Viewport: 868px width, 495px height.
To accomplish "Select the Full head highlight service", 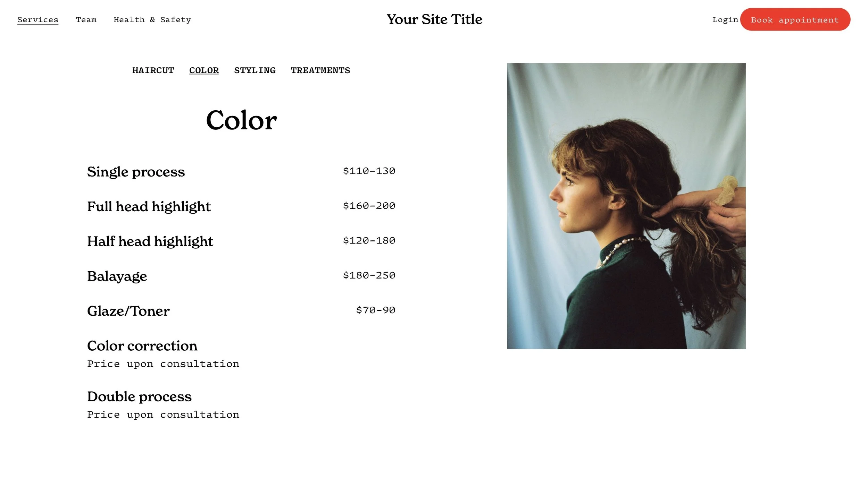I will pos(149,207).
